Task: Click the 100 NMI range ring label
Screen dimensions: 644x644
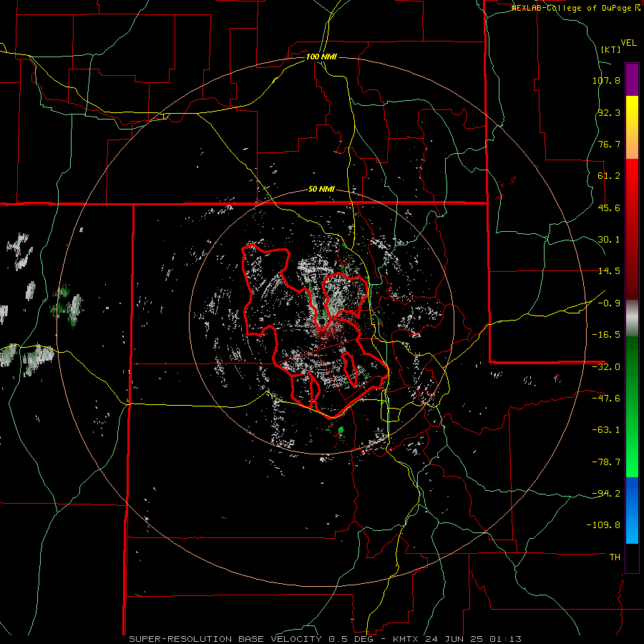Action: click(x=321, y=57)
